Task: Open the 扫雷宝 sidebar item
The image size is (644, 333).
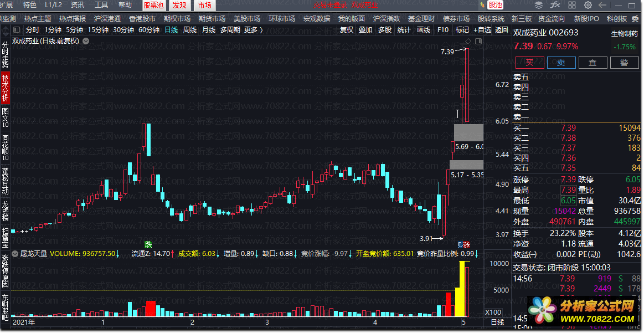Action: point(6,237)
